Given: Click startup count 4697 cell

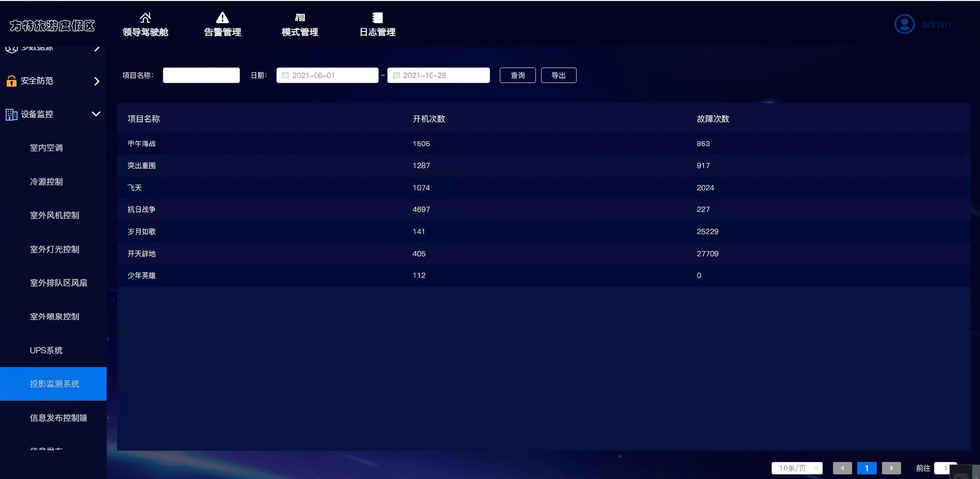Looking at the screenshot, I should pos(421,210).
